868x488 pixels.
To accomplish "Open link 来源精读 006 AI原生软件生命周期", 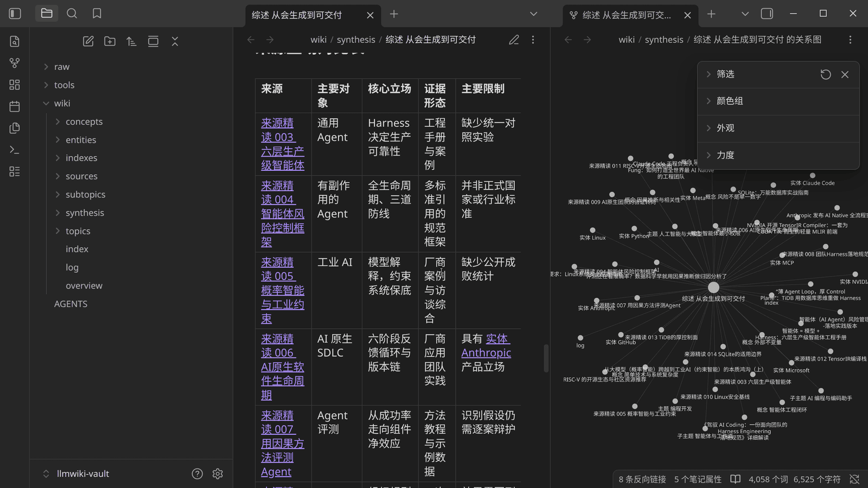I will pos(283,367).
